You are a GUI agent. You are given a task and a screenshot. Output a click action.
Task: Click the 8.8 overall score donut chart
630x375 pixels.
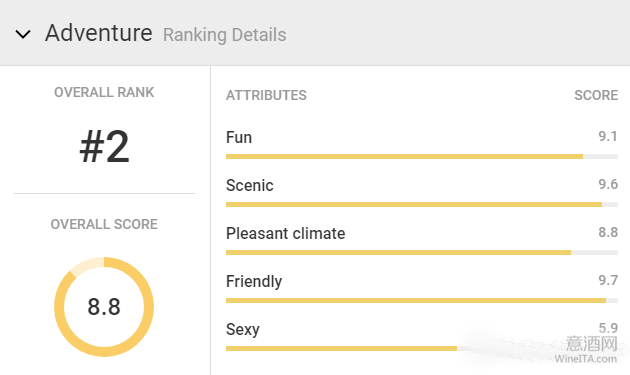tap(104, 307)
